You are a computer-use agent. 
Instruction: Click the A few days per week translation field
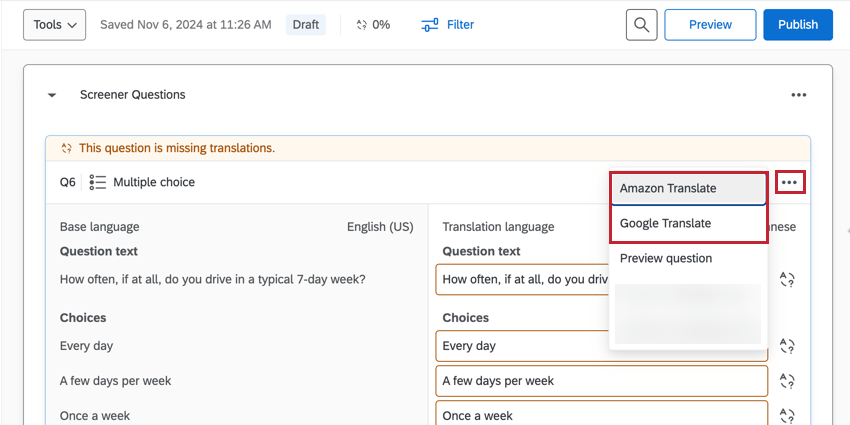coord(602,381)
